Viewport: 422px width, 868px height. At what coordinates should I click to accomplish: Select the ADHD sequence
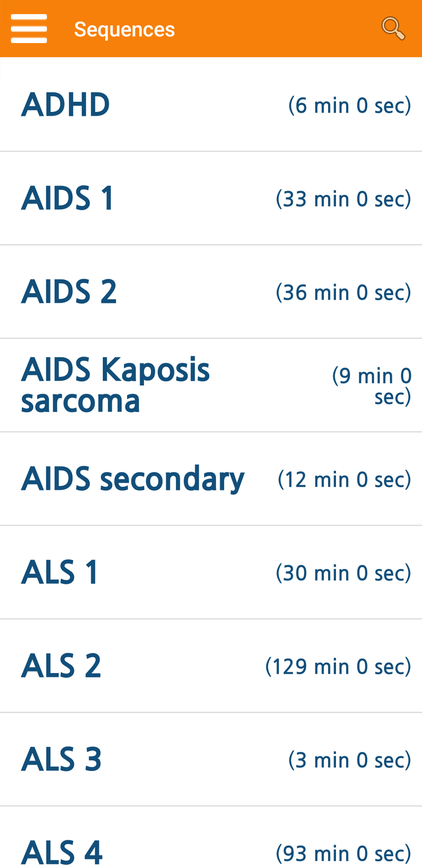(x=211, y=105)
